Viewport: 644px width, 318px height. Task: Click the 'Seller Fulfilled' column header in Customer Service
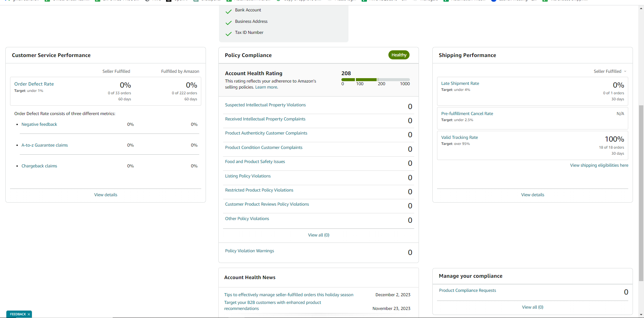(x=116, y=71)
